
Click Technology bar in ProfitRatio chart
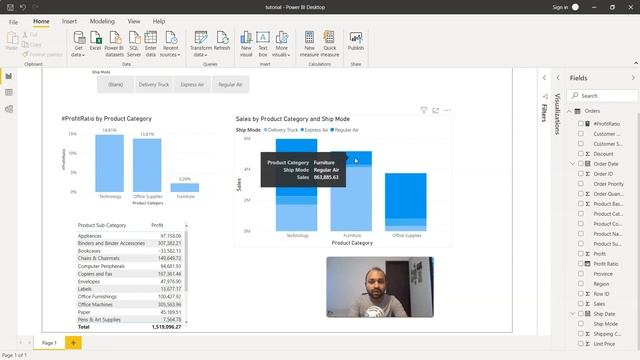pos(109,163)
